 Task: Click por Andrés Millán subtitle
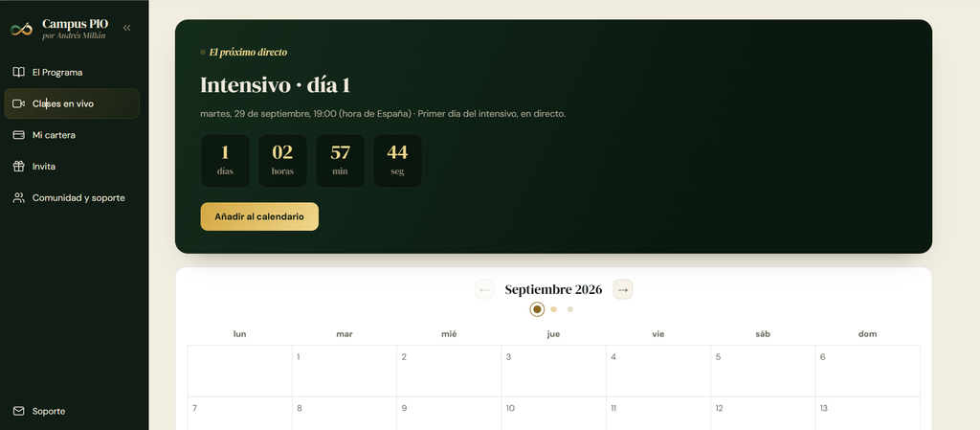pyautogui.click(x=74, y=36)
